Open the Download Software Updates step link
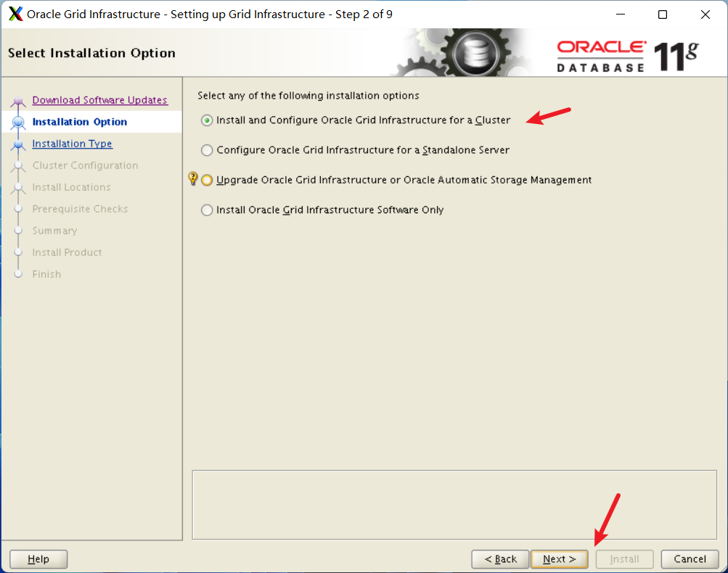Image resolution: width=728 pixels, height=573 pixels. pyautogui.click(x=100, y=100)
